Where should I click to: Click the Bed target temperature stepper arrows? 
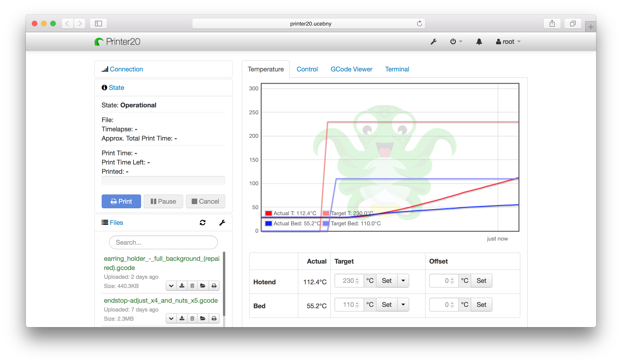click(357, 304)
